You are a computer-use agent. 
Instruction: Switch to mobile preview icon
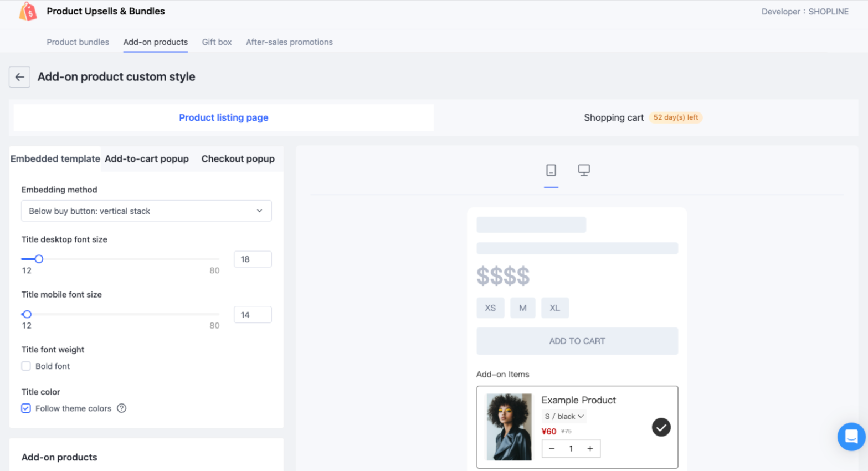click(x=551, y=170)
